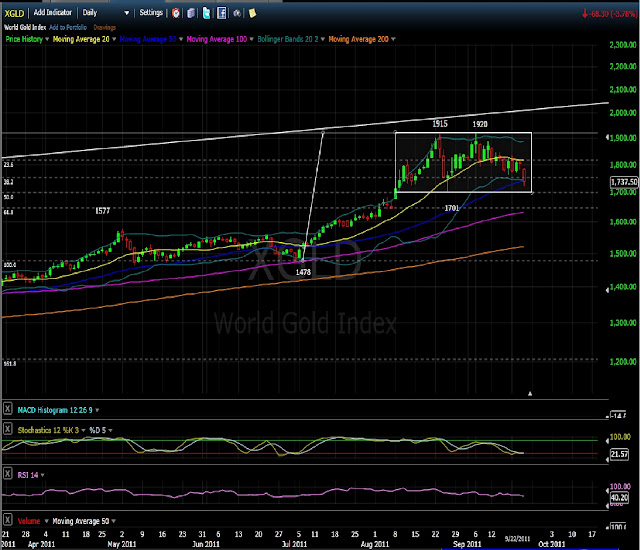
Task: Close the MACD Histogram panel with X
Action: point(8,409)
